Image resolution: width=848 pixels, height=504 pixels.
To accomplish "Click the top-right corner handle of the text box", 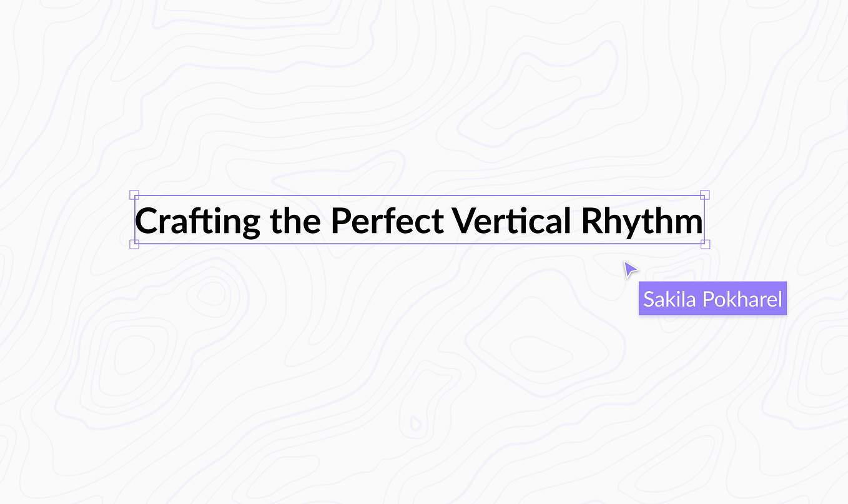I will click(x=705, y=195).
